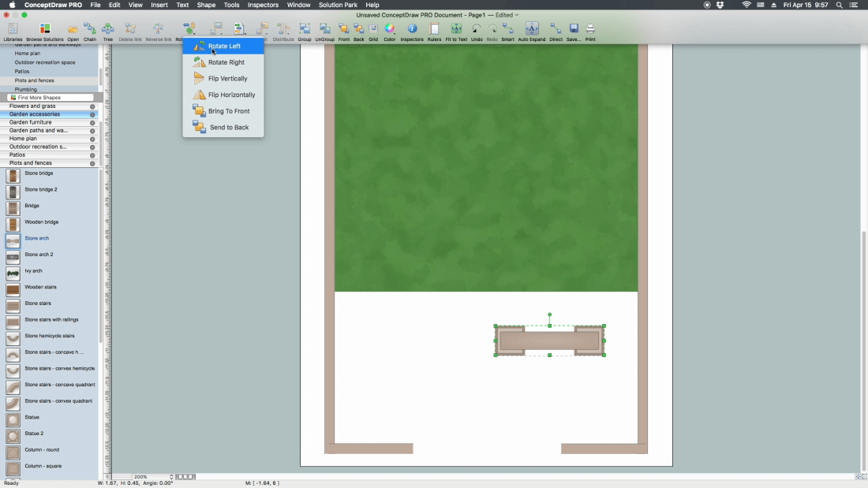The height and width of the screenshot is (488, 868).
Task: Toggle the Grid display
Action: pos(373,30)
